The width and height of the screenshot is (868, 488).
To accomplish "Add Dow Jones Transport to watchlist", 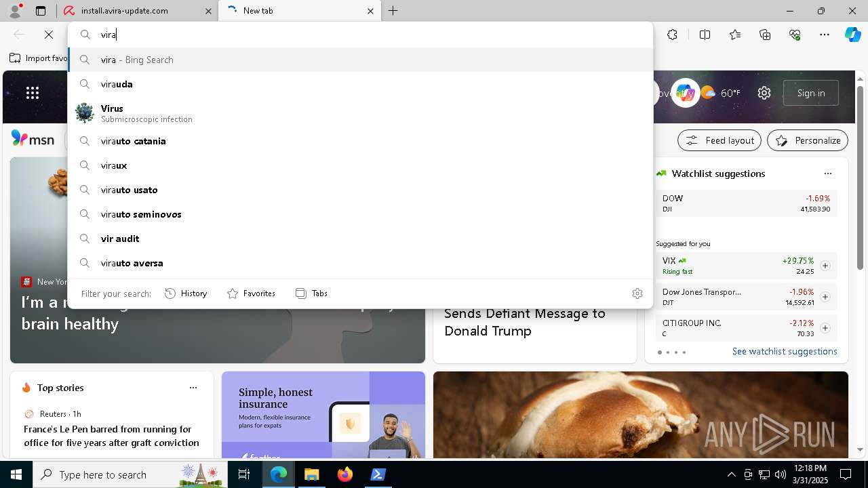I will tap(825, 297).
